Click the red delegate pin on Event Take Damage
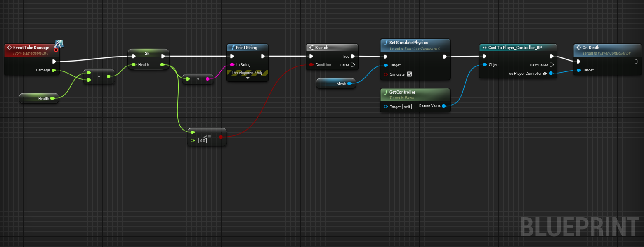The width and height of the screenshot is (644, 247). pos(56,50)
